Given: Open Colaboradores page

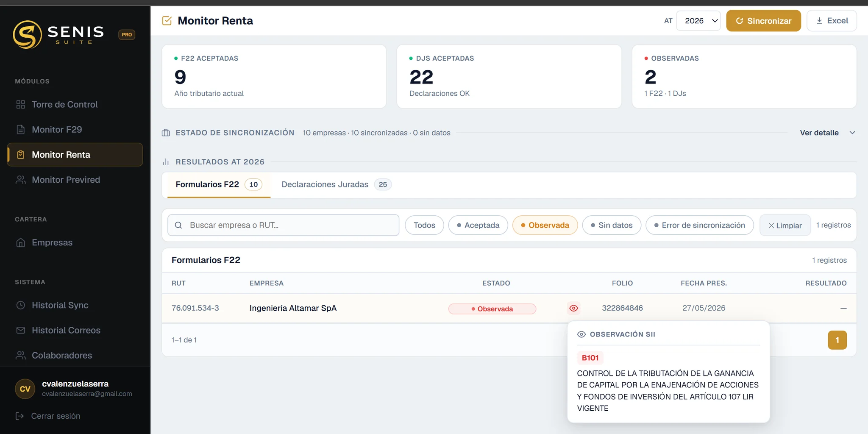Looking at the screenshot, I should pos(75,355).
